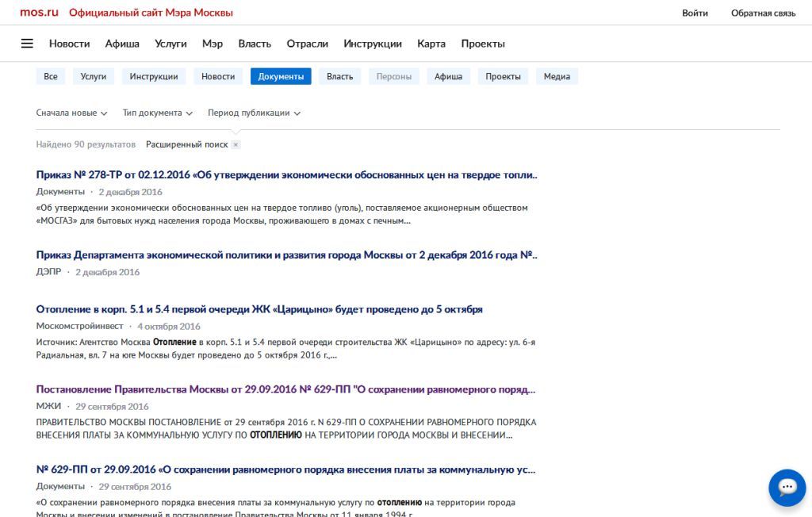Click the Войти login link
Screen dimensions: 812x517
[x=695, y=13]
